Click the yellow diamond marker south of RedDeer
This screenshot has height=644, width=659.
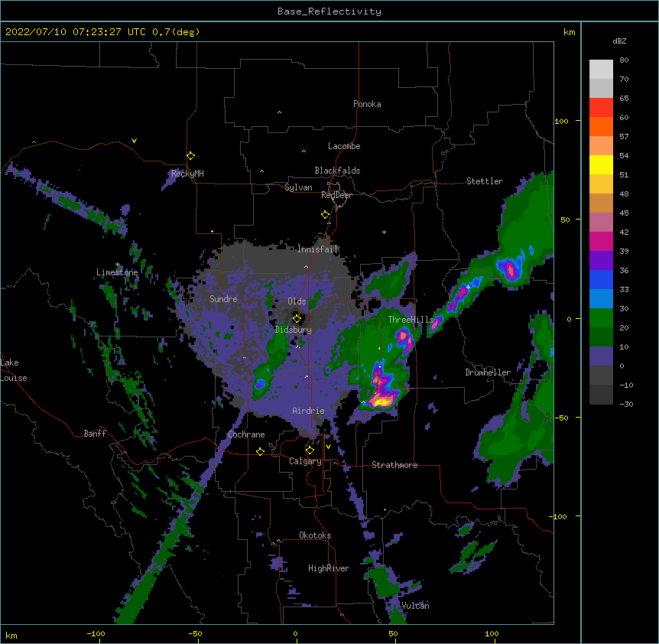(x=325, y=215)
